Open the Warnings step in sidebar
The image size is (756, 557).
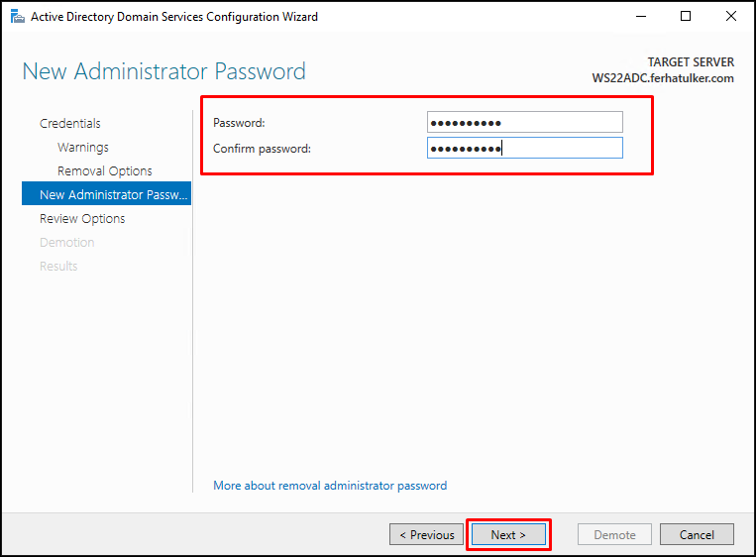click(83, 147)
